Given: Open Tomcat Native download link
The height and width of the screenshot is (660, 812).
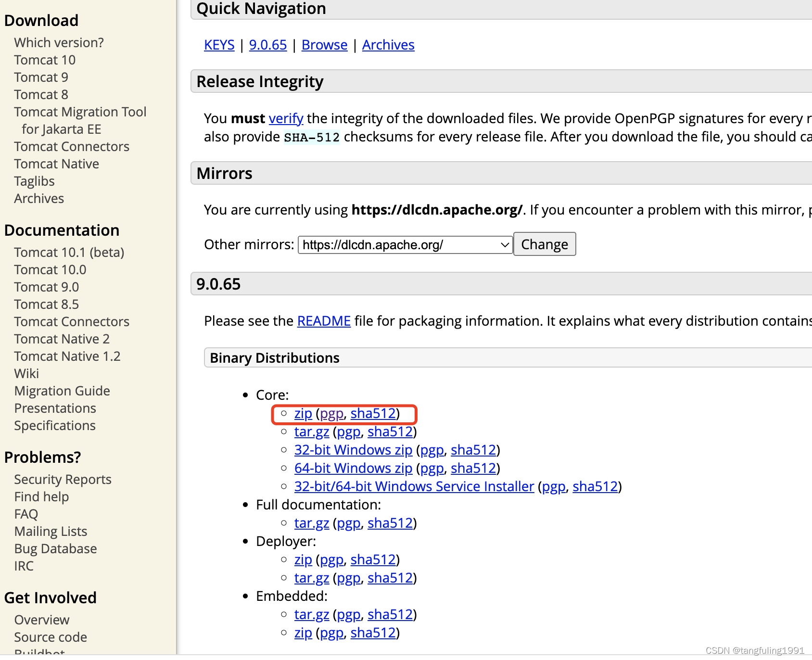Looking at the screenshot, I should (x=56, y=164).
